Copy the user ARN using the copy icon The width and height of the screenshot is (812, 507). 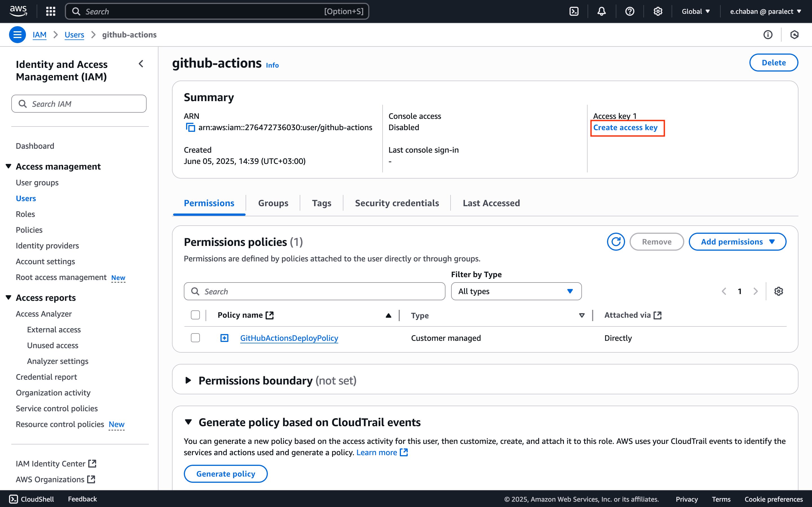point(190,127)
